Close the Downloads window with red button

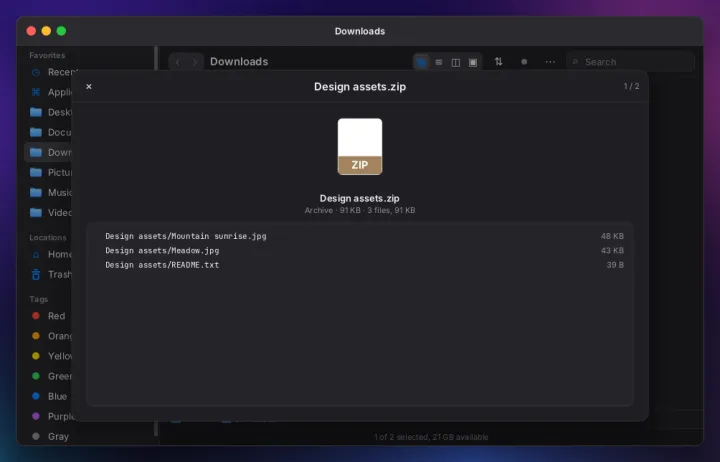pos(31,31)
